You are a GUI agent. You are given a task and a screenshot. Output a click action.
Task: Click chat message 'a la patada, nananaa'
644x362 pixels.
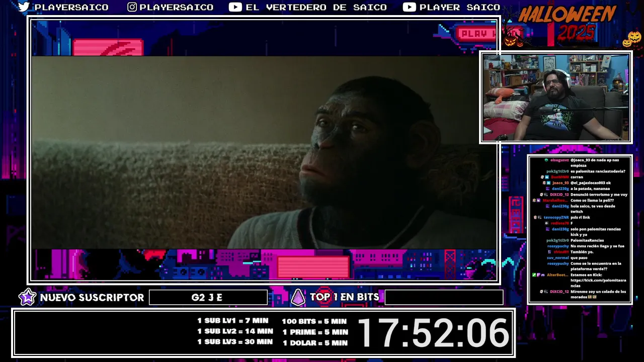click(x=590, y=189)
